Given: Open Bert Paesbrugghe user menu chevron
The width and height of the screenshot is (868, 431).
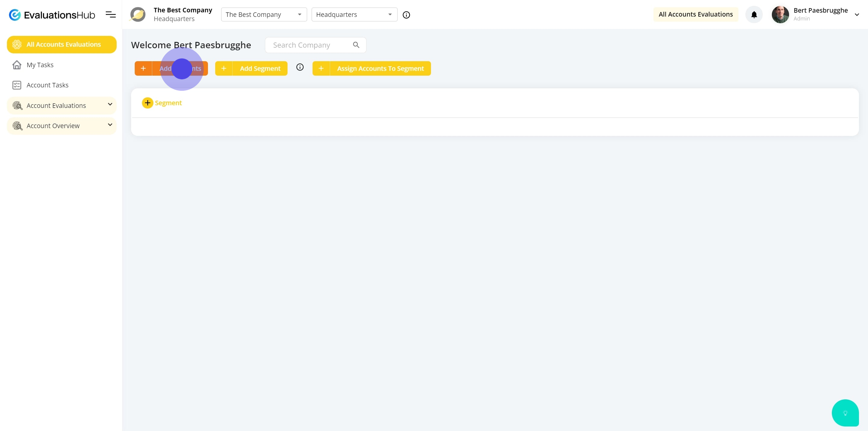Looking at the screenshot, I should tap(857, 14).
